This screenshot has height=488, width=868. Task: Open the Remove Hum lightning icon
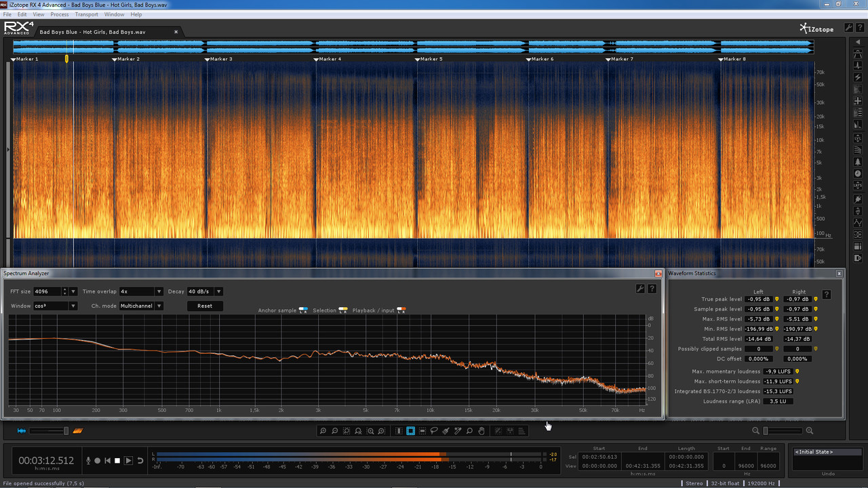(x=858, y=77)
